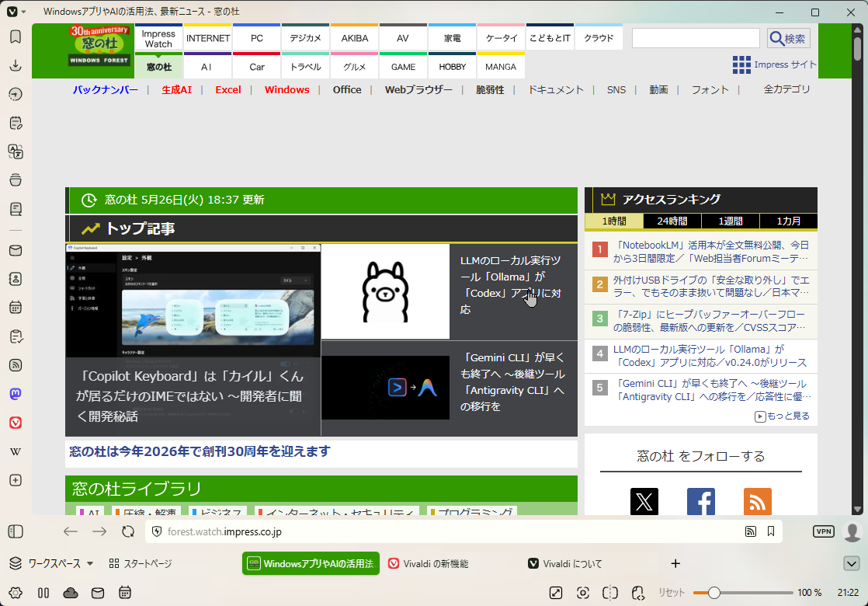Click the RSS feed icon in address bar
868x606 pixels.
(751, 531)
